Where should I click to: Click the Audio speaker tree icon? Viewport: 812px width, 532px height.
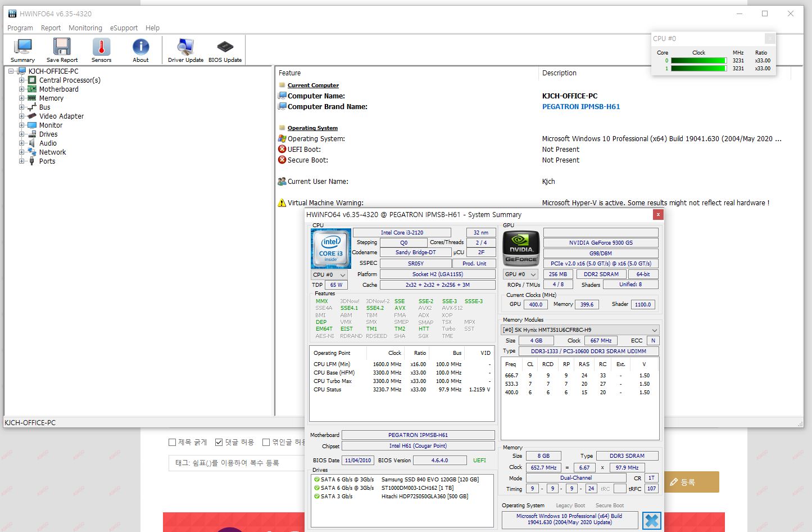[x=32, y=143]
